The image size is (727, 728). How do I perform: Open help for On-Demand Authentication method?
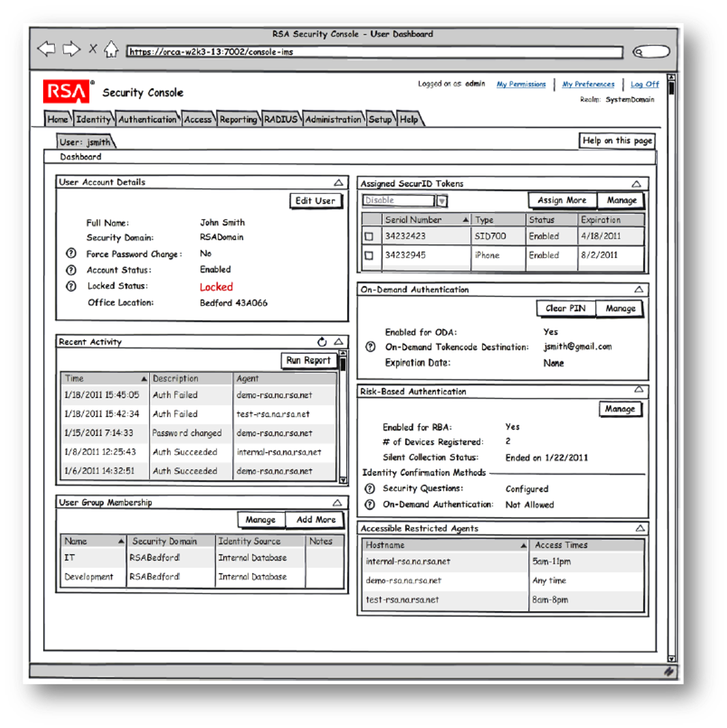point(370,504)
